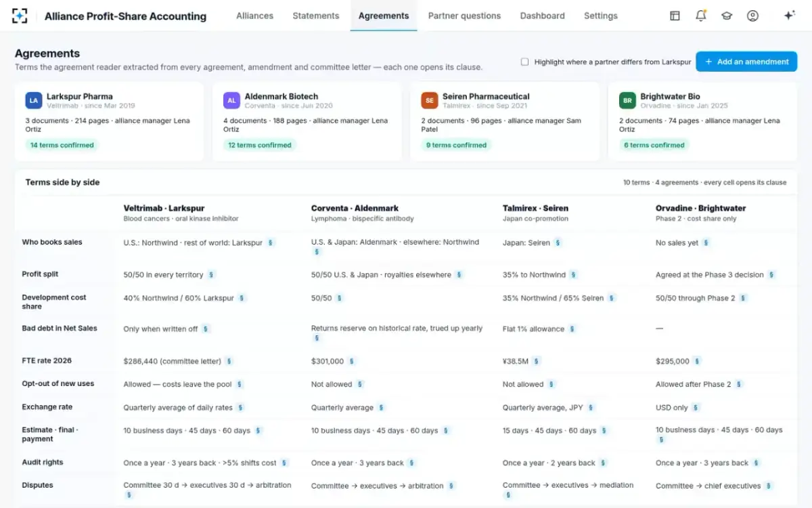Open clause icon beside "$301,000"
The height and width of the screenshot is (508, 812).
click(x=352, y=362)
